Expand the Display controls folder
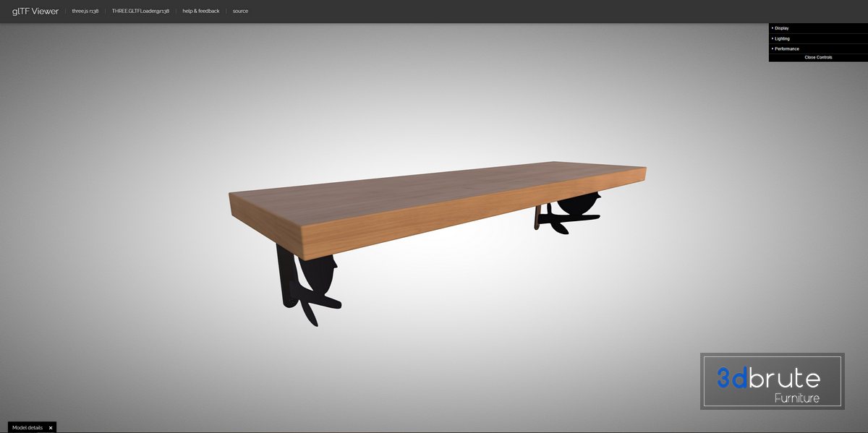The width and height of the screenshot is (868, 433). click(x=782, y=28)
